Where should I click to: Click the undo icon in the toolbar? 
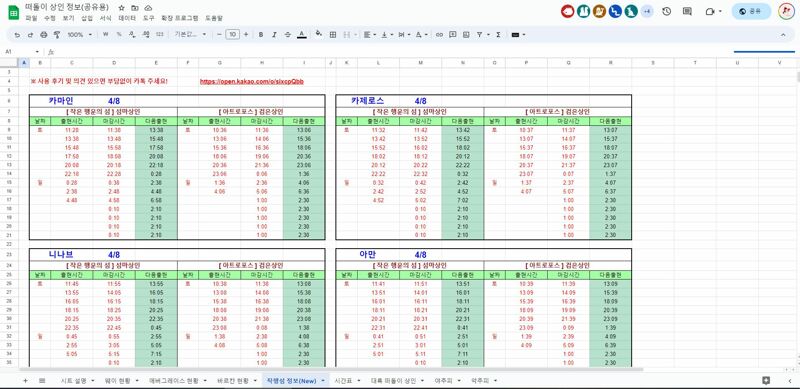click(x=17, y=35)
